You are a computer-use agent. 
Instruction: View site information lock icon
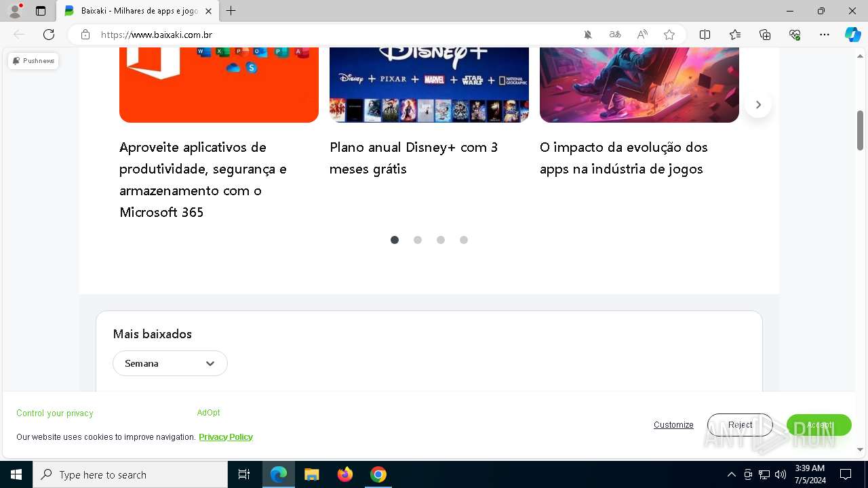tap(85, 35)
